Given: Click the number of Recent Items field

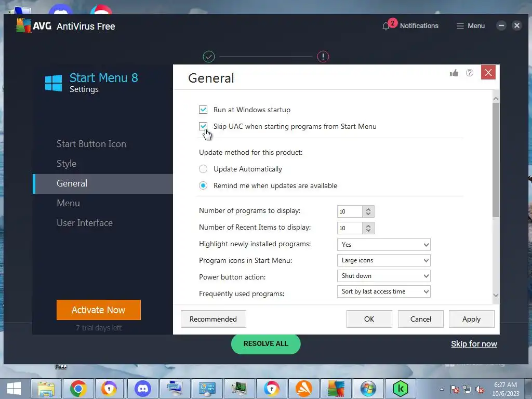Looking at the screenshot, I should pyautogui.click(x=350, y=228).
